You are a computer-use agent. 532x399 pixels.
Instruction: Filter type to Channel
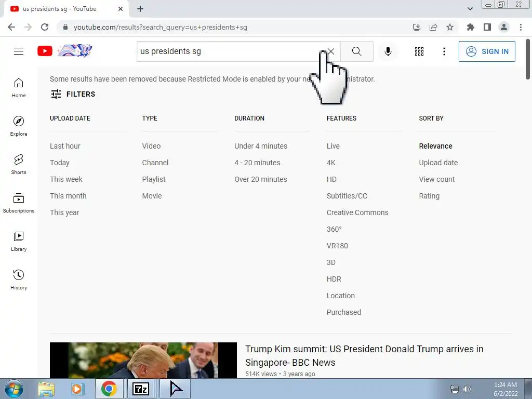coord(155,163)
